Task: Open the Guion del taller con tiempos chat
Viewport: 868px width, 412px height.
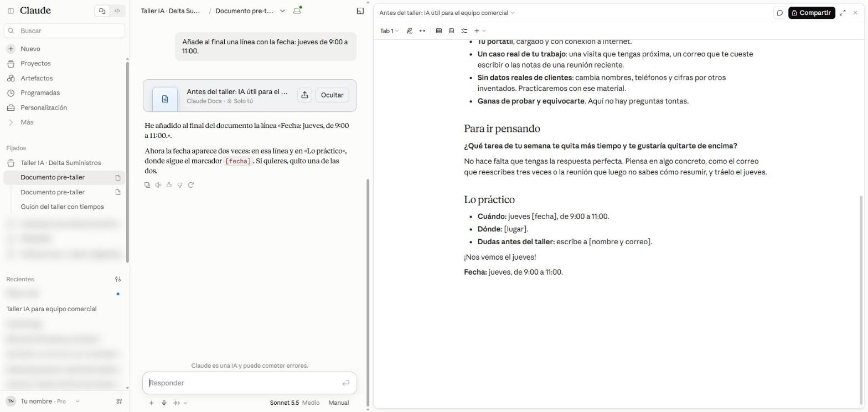Action: [64, 207]
